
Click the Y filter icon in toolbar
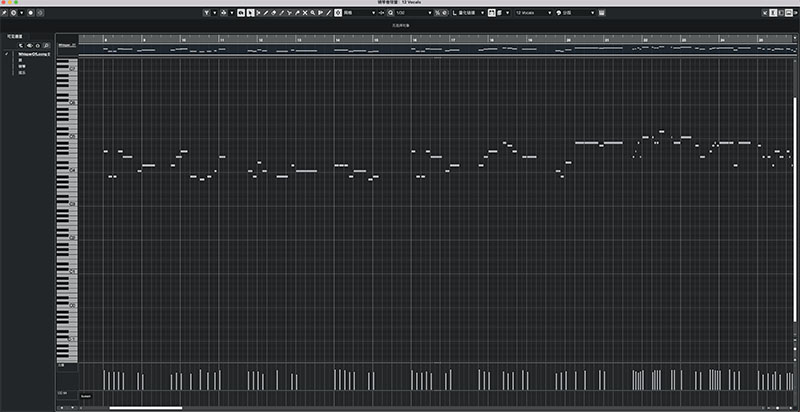[207, 13]
